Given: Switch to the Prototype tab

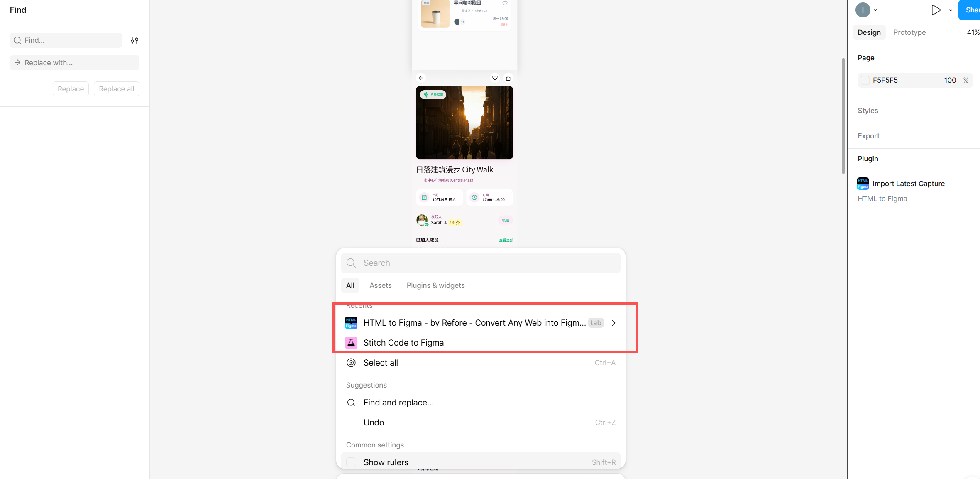Looking at the screenshot, I should (x=909, y=32).
